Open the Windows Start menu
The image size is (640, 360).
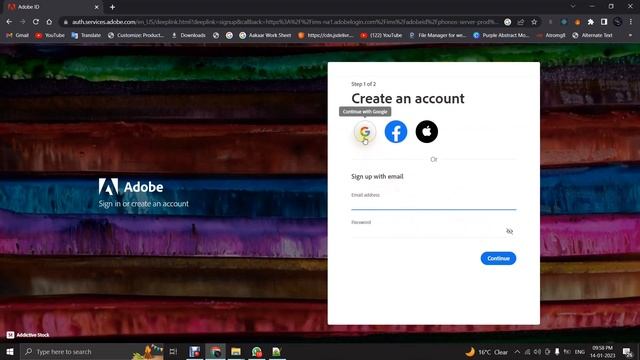point(10,351)
